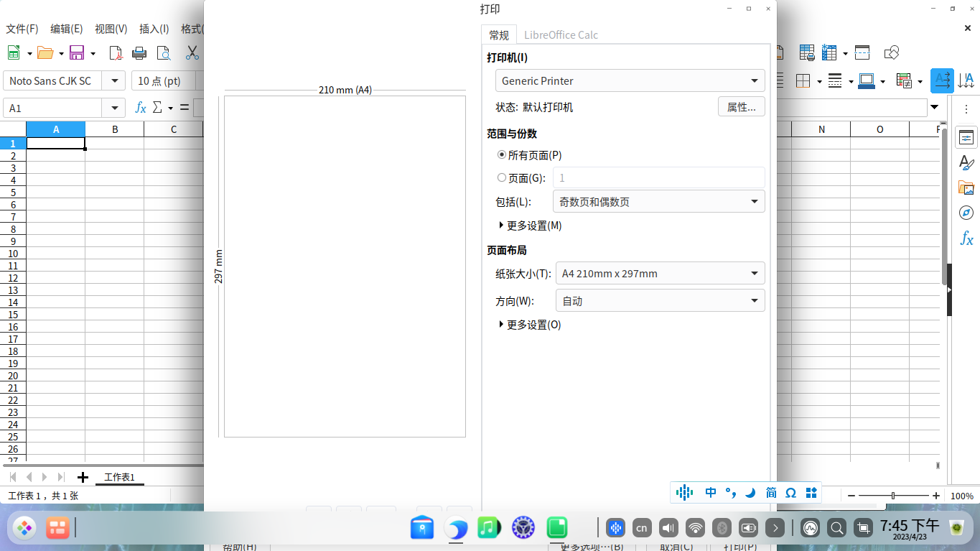
Task: Click the 100% zoom level text
Action: pos(962,496)
